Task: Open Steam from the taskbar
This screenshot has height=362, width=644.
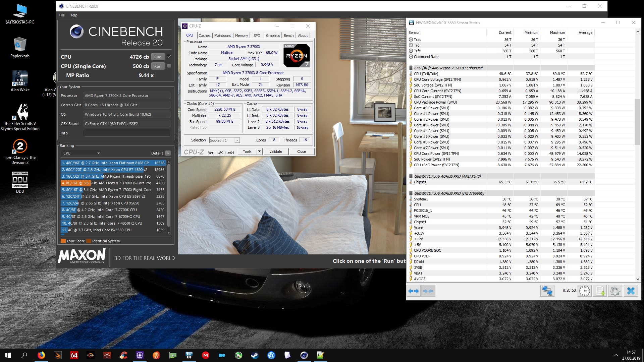Action: click(255, 355)
